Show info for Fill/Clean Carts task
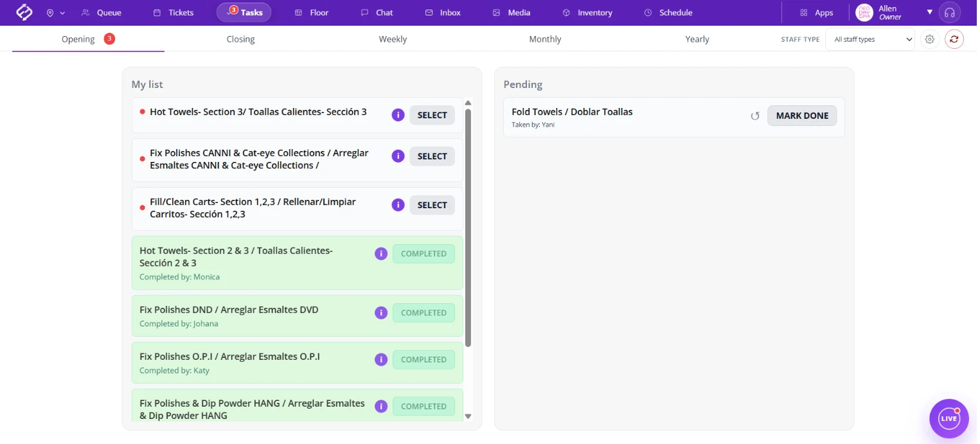Viewport: 980px width, 444px height. point(398,205)
